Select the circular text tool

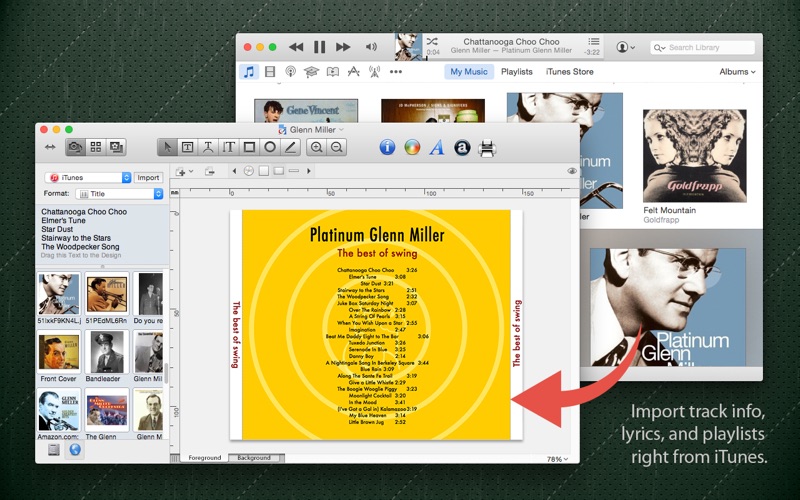[x=208, y=147]
